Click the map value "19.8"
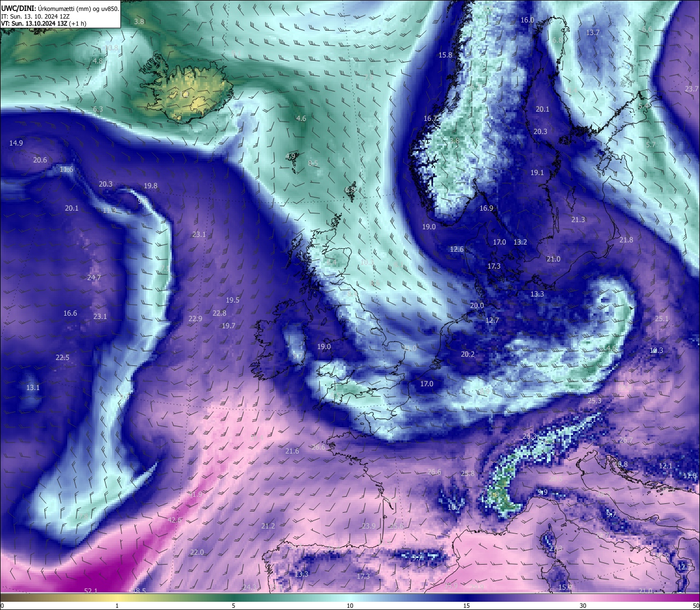The width and height of the screenshot is (700, 610). pos(150,185)
